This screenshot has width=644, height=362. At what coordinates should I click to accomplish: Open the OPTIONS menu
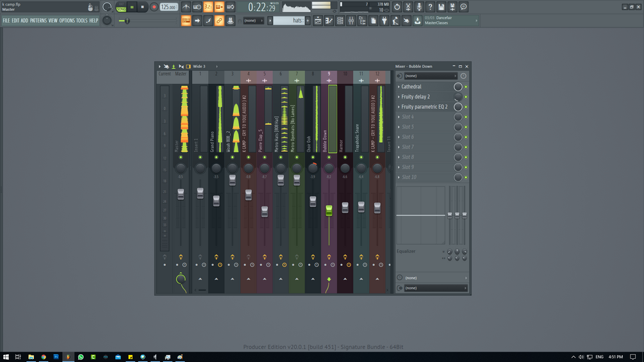point(67,21)
